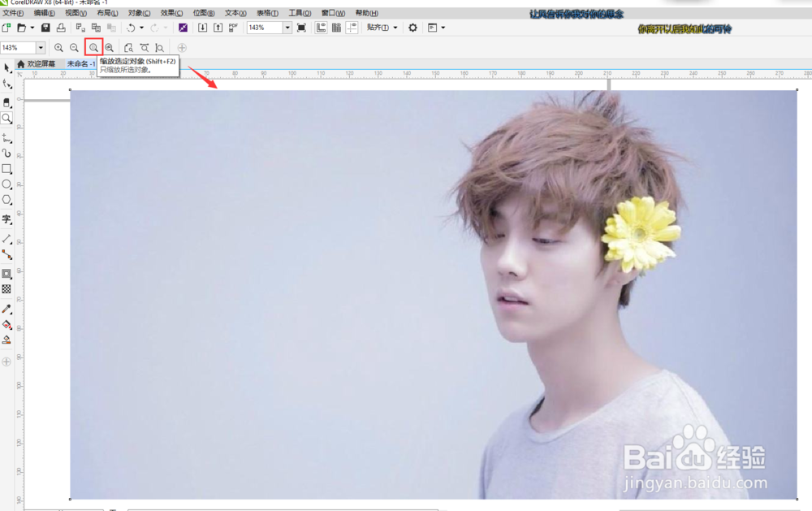Viewport: 812px width, 511px height.
Task: Select the Freehand tool
Action: click(x=6, y=138)
